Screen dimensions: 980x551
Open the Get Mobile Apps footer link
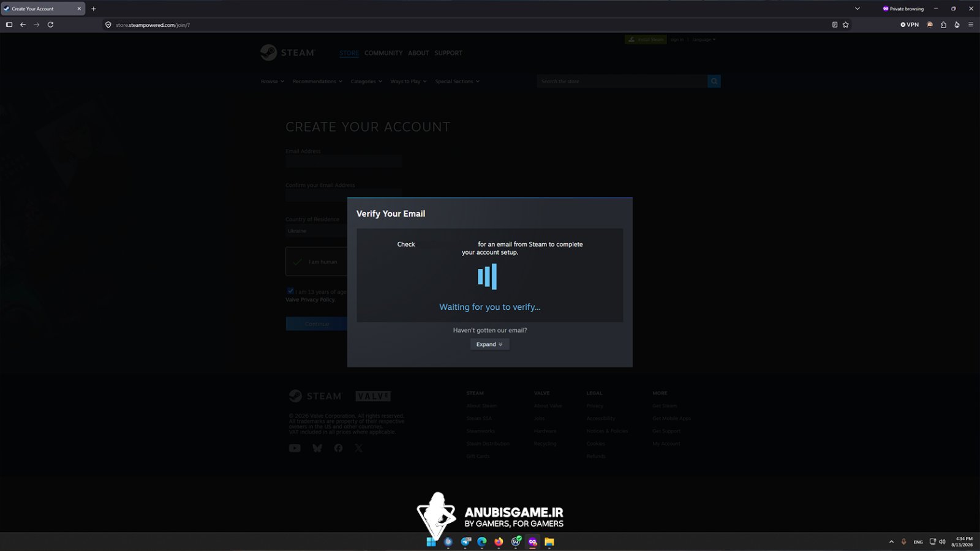point(671,419)
